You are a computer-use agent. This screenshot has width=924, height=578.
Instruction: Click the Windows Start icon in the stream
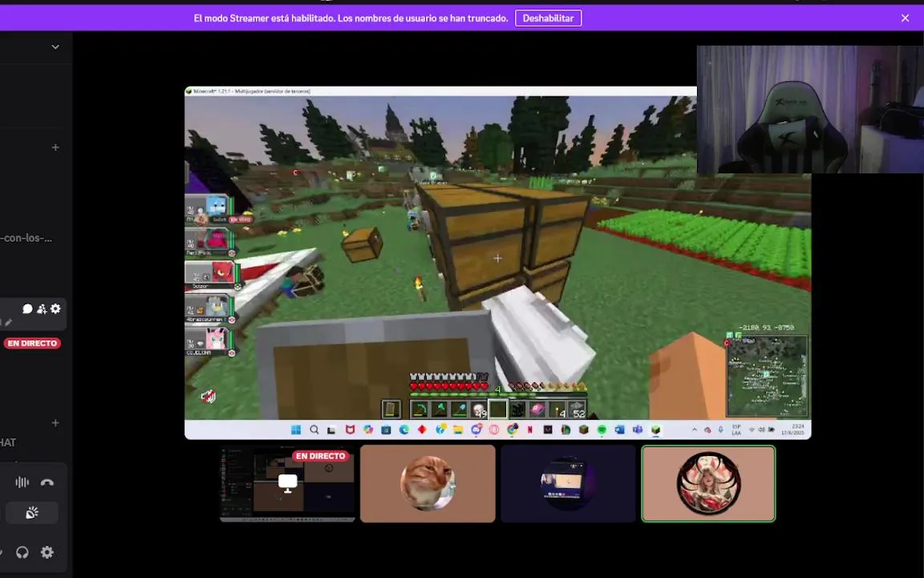point(296,430)
